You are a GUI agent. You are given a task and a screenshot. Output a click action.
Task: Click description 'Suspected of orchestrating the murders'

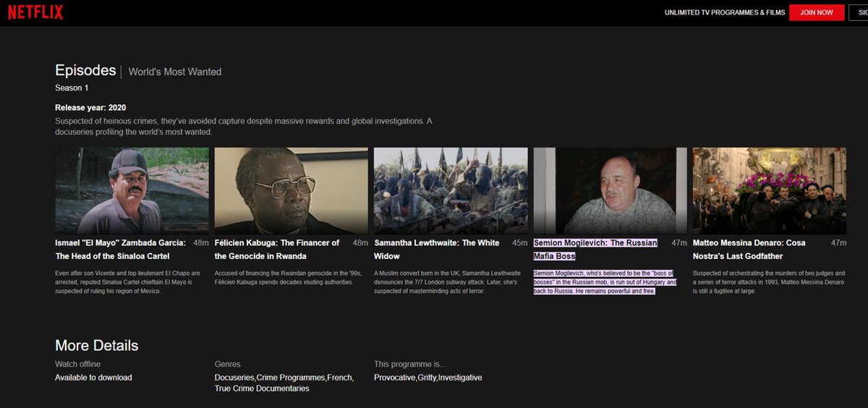[768, 282]
